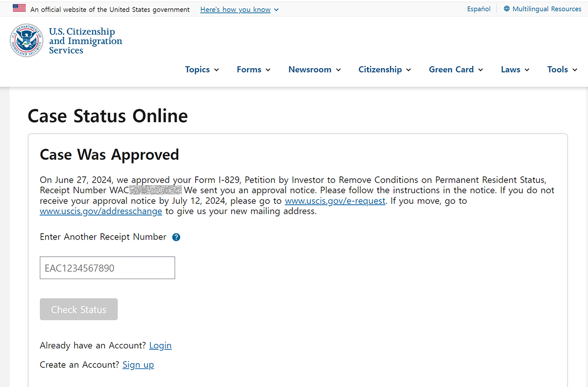Expand the Here's how you know chevron
Screen dimensions: 588x387
pos(276,10)
